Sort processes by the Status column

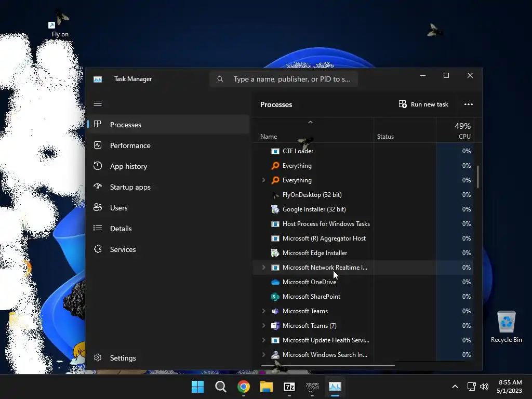pos(385,137)
